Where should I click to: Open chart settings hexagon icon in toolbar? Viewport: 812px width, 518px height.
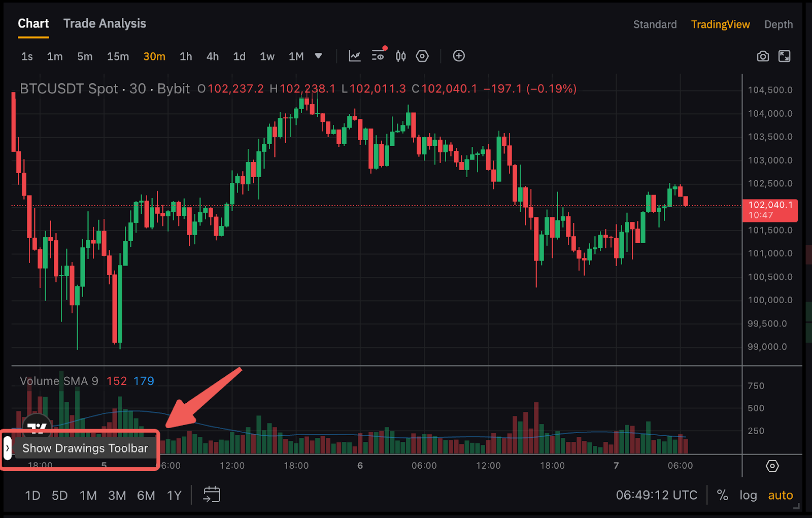(422, 56)
